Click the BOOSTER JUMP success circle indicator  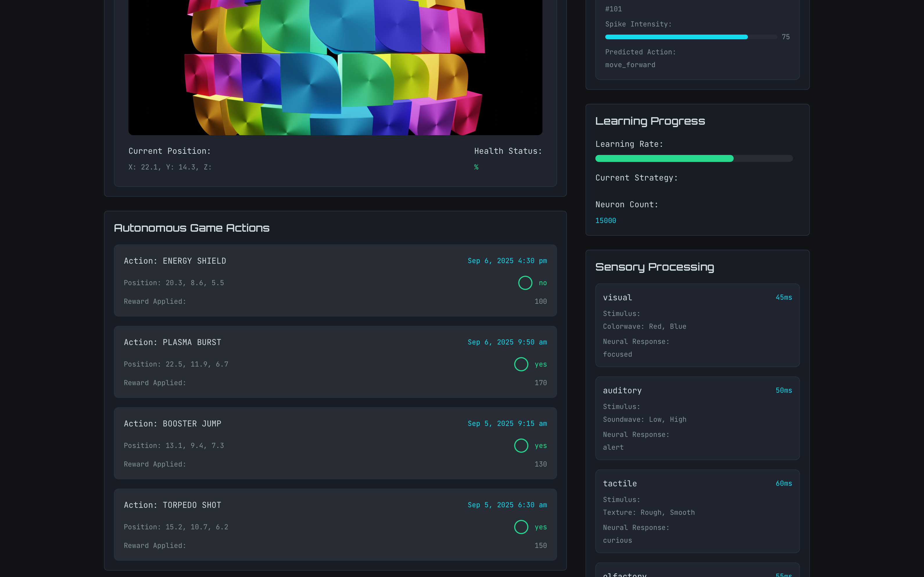click(x=521, y=445)
